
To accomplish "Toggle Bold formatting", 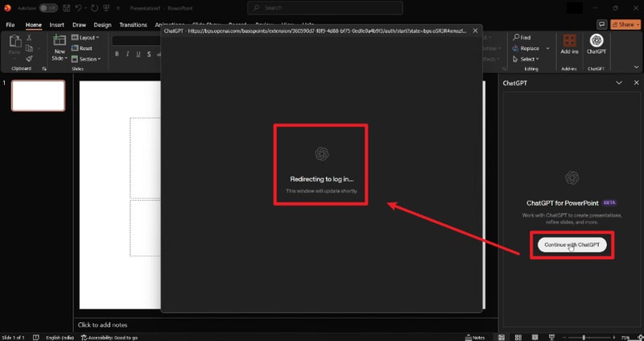I will coord(117,54).
